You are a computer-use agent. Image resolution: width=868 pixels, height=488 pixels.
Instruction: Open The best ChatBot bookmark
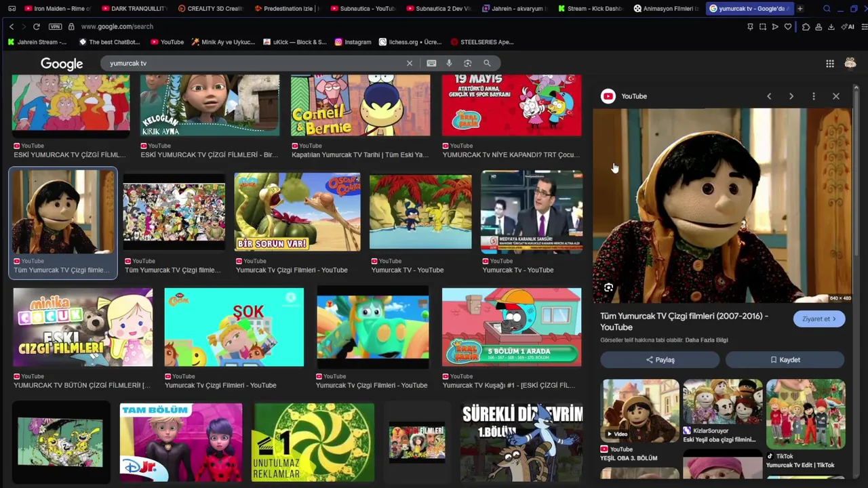coord(109,42)
